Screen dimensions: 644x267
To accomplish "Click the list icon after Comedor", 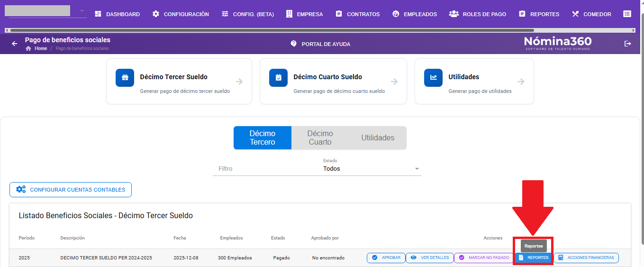I will click(627, 14).
